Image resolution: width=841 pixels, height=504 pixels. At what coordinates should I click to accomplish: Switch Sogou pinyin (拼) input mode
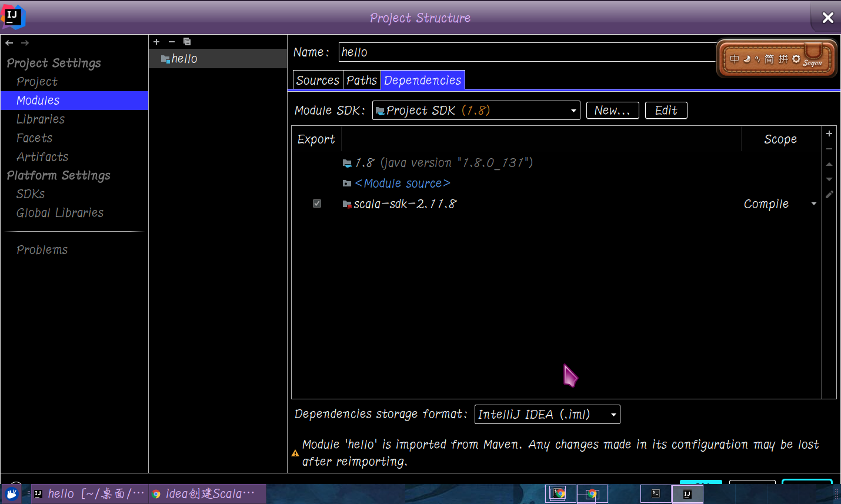pyautogui.click(x=783, y=59)
